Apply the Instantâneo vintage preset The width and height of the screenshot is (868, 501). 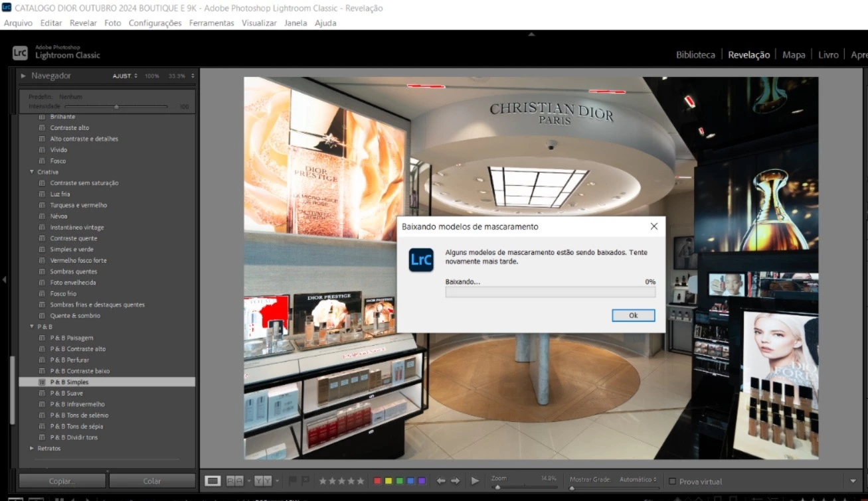pyautogui.click(x=77, y=227)
